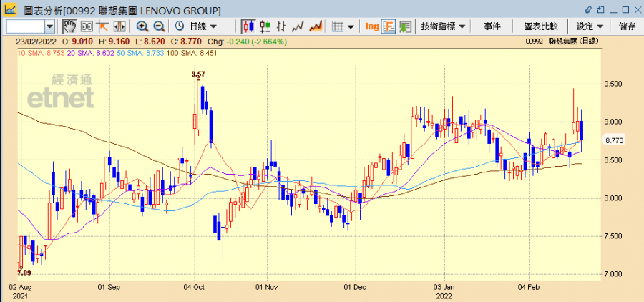Open the grid options dropdown arrow
Image resolution: width=644 pixels, height=302 pixels.
pyautogui.click(x=351, y=27)
